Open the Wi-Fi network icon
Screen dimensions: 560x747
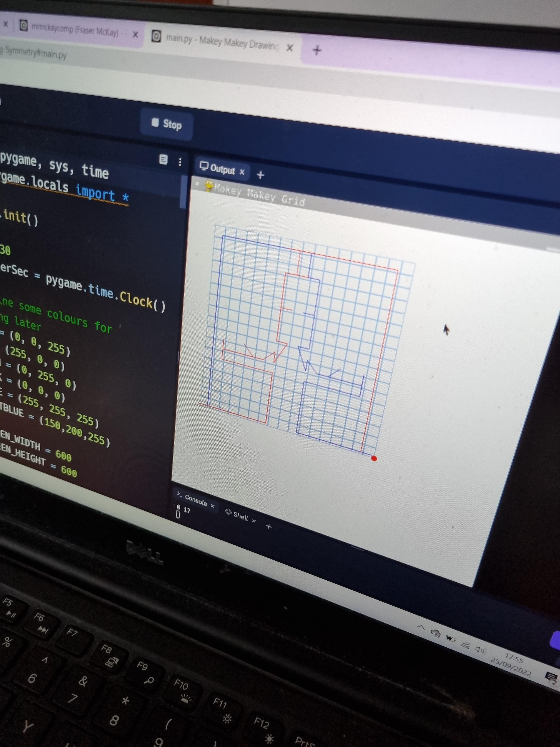466,645
